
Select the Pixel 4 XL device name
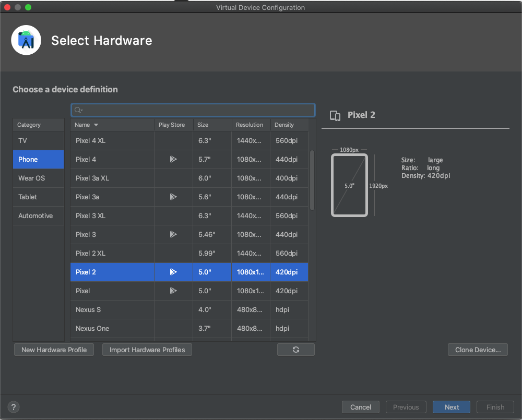coord(90,141)
